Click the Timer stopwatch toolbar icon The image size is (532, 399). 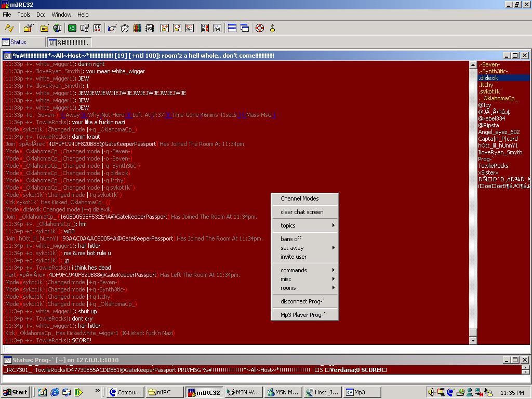[125, 28]
